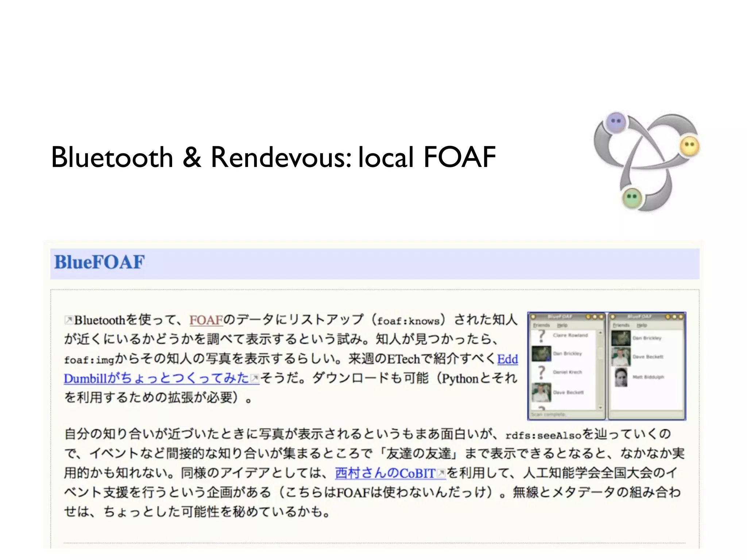The height and width of the screenshot is (560, 747).
Task: Select Dan Brickley in the left window list
Action: point(567,354)
